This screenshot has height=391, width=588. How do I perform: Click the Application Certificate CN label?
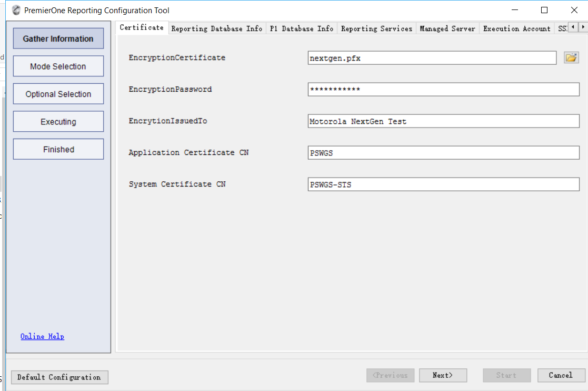188,152
